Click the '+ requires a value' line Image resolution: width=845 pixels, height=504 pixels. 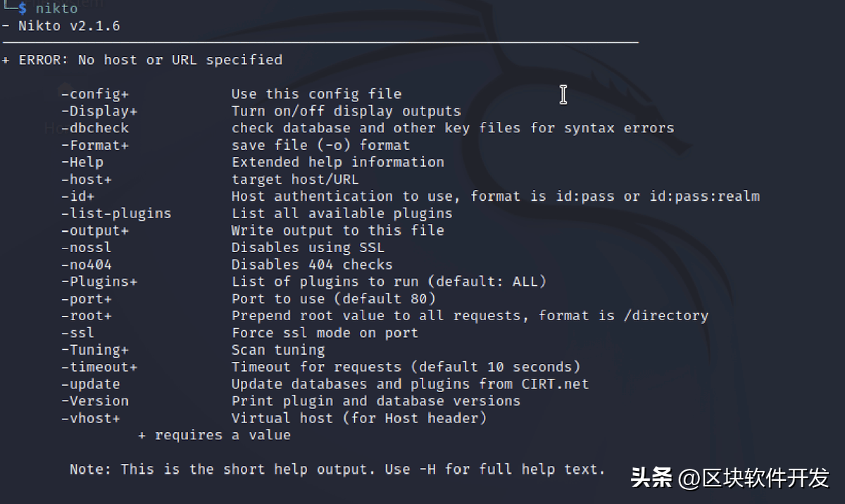pos(214,436)
